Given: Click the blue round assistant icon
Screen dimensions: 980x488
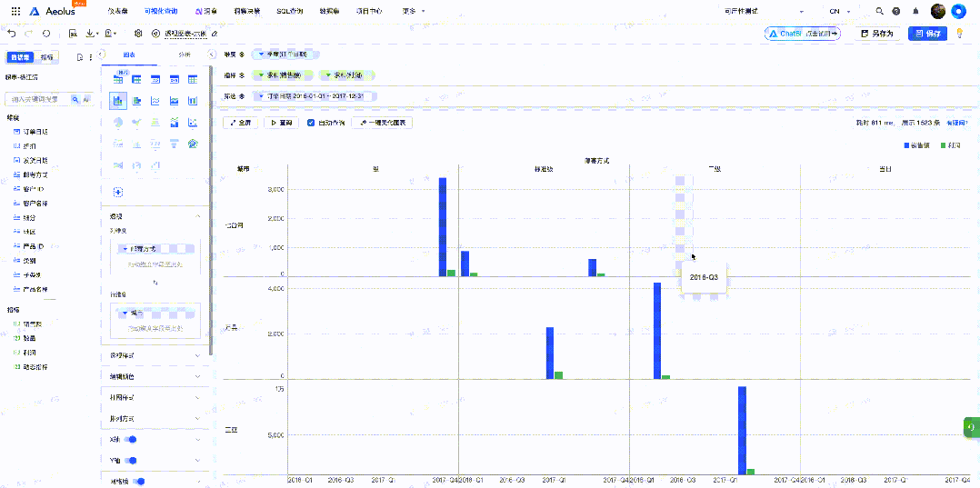Looking at the screenshot, I should 959,11.
